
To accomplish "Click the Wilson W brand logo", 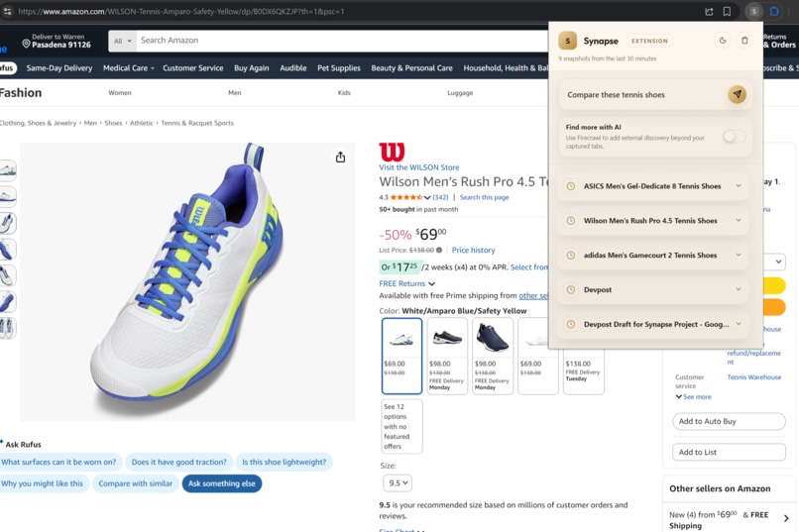I will pyautogui.click(x=392, y=152).
